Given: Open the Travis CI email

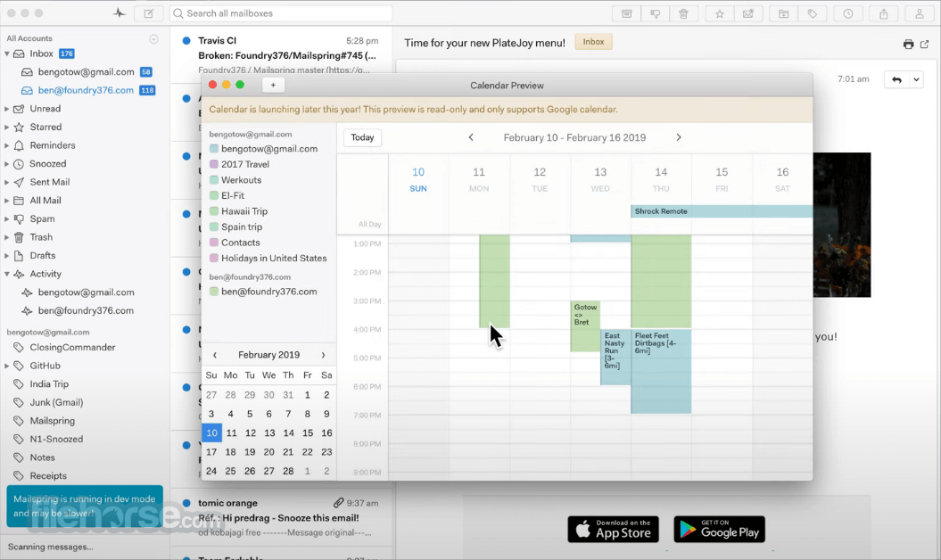Looking at the screenshot, I should coord(282,54).
